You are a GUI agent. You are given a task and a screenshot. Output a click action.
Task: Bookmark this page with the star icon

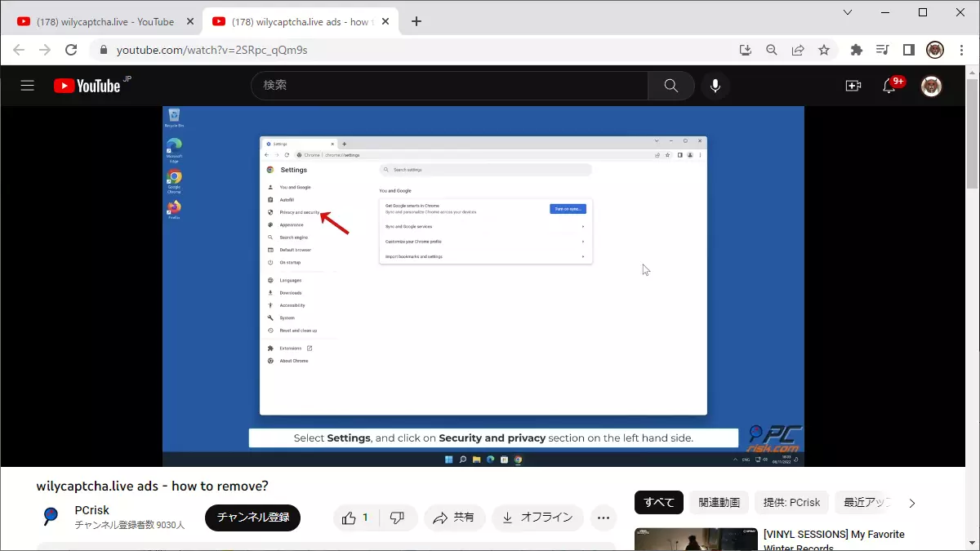click(824, 50)
